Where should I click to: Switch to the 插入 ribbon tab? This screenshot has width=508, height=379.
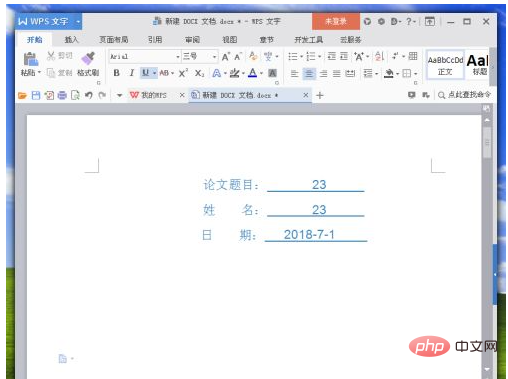tap(71, 40)
